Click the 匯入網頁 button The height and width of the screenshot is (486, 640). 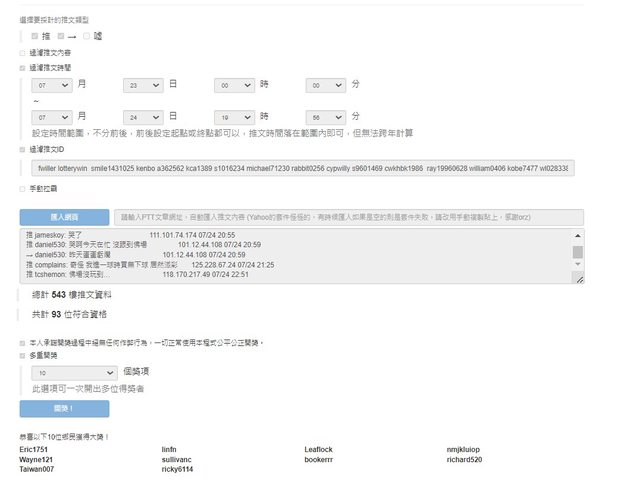64,217
